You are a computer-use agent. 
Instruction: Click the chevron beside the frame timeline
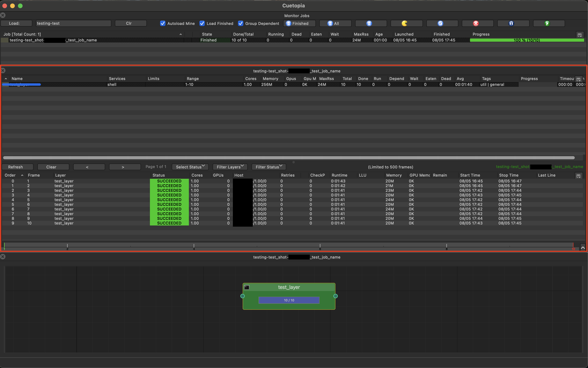(x=583, y=247)
